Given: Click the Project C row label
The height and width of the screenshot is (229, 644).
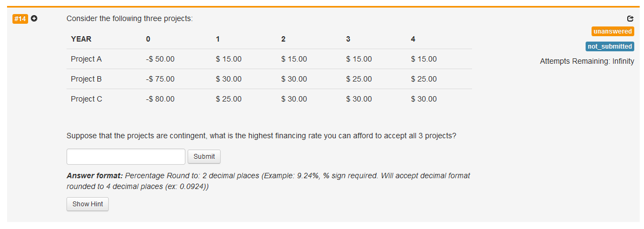Looking at the screenshot, I should (x=87, y=99).
